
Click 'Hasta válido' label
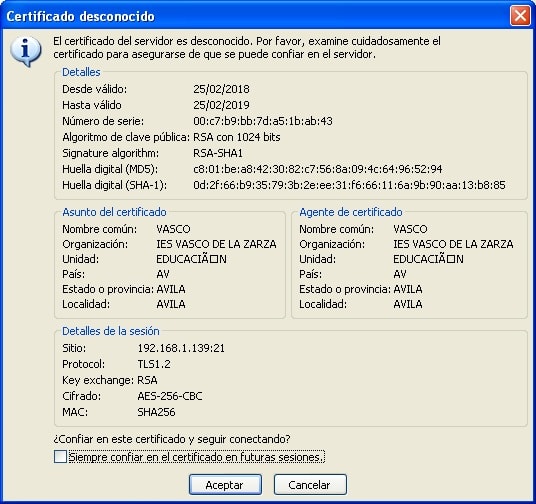coord(92,105)
